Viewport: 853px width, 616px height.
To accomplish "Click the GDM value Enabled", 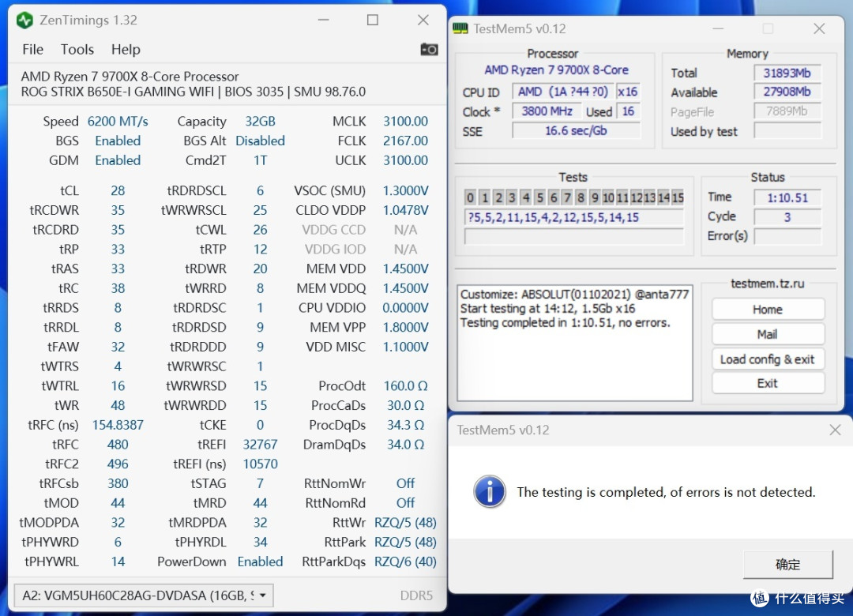I will click(118, 160).
